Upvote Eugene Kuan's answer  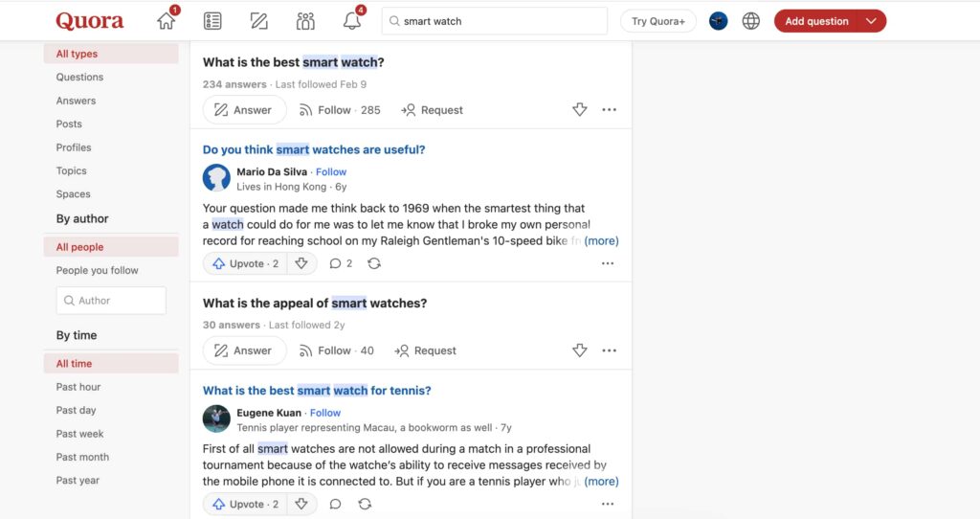coord(245,504)
